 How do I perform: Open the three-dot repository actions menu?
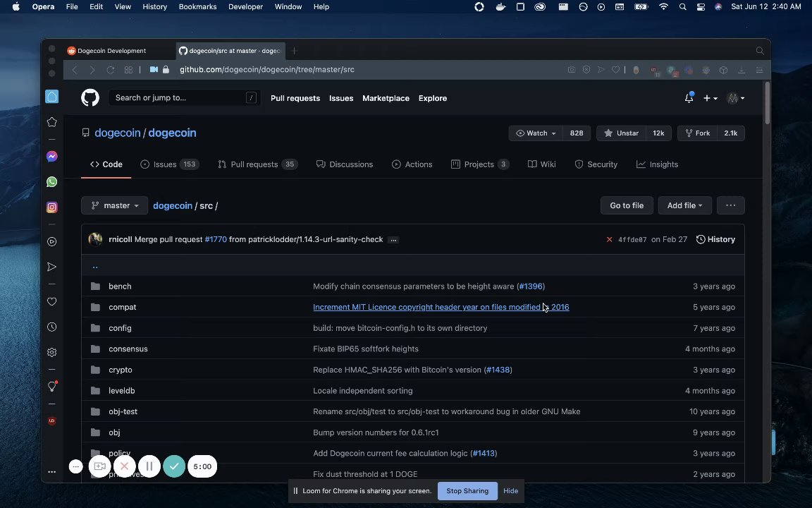tap(731, 205)
